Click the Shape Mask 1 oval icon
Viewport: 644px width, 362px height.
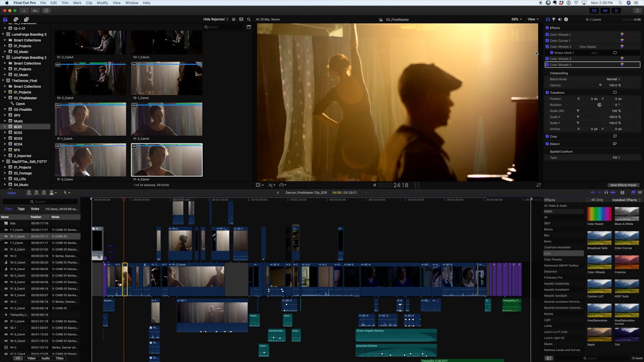[x=615, y=53]
